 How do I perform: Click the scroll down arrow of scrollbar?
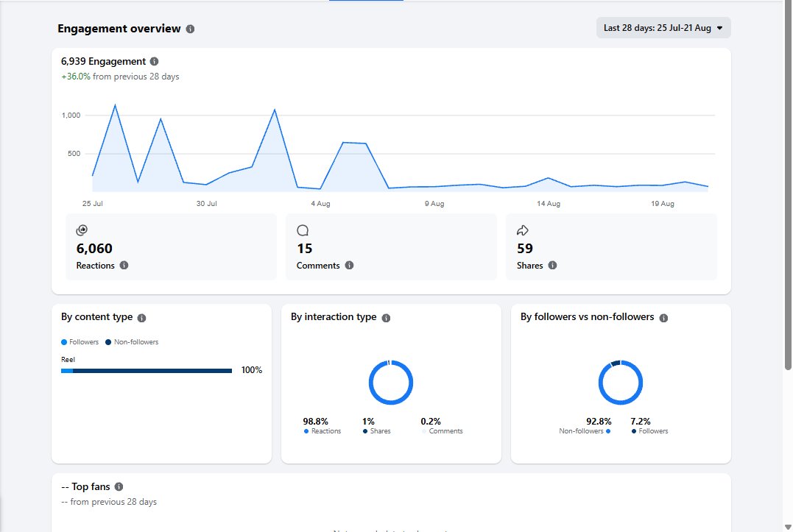click(788, 527)
